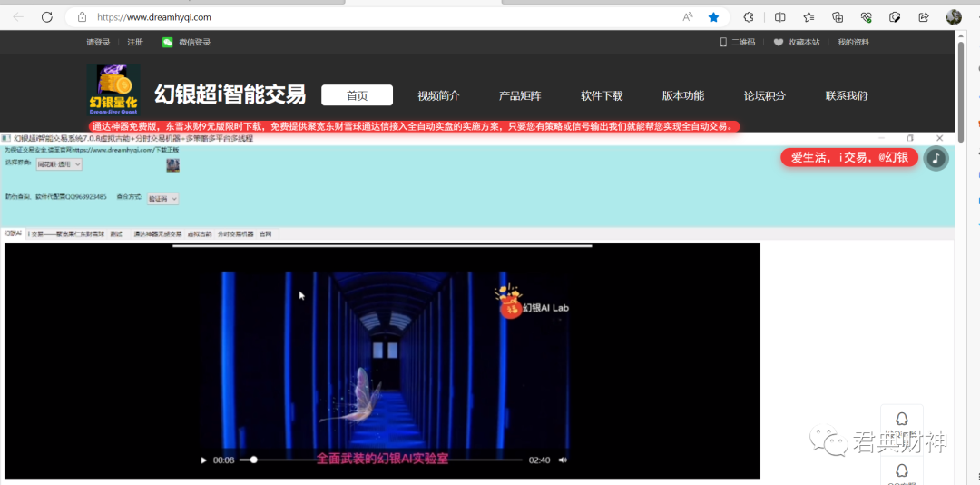Select the i交易 聚宽果仁东财雪球 tab
Viewport: 980px width, 485px height.
(x=65, y=233)
